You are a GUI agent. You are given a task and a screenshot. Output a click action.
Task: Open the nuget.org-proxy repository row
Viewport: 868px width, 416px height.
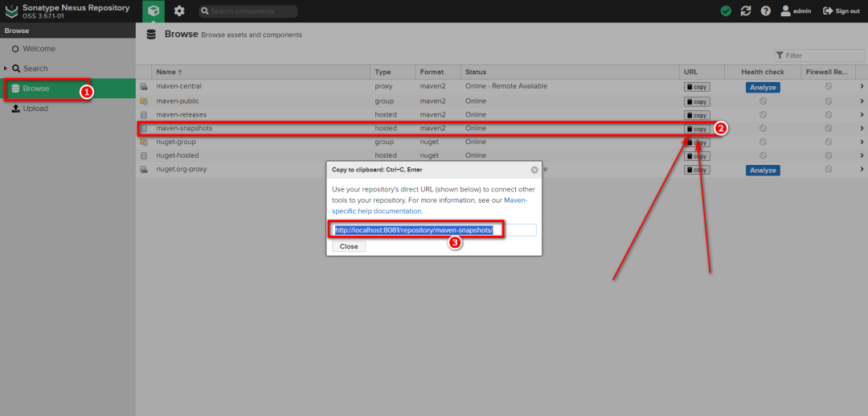[x=502, y=169]
